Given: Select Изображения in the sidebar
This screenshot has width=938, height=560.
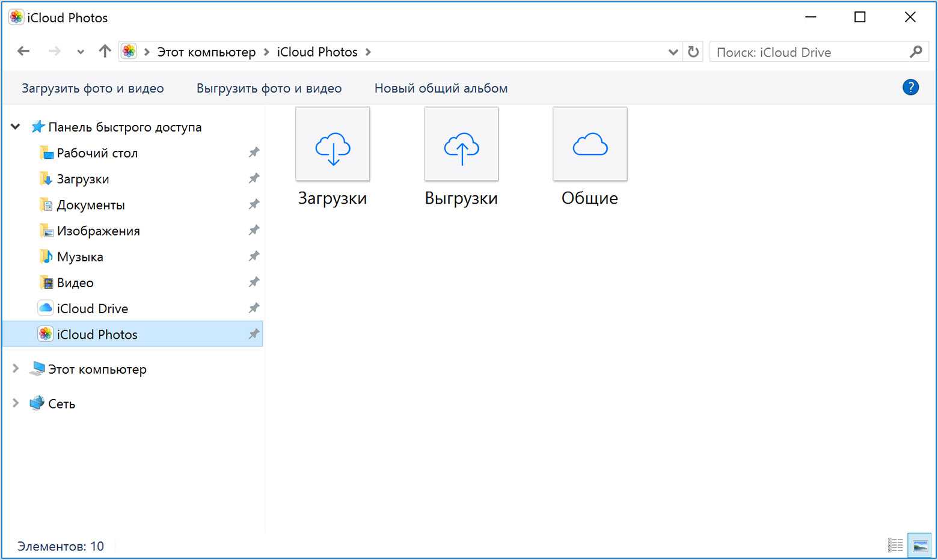Looking at the screenshot, I should tap(98, 231).
